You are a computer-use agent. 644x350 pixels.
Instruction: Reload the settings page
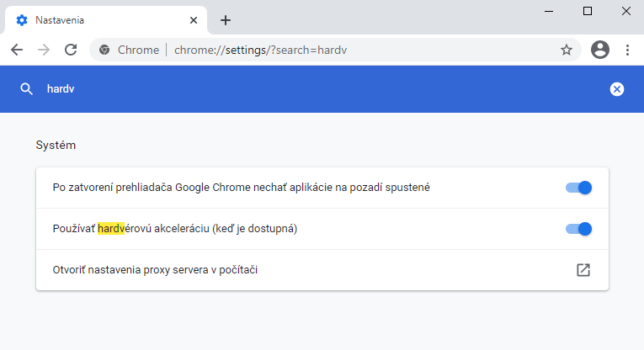[71, 50]
